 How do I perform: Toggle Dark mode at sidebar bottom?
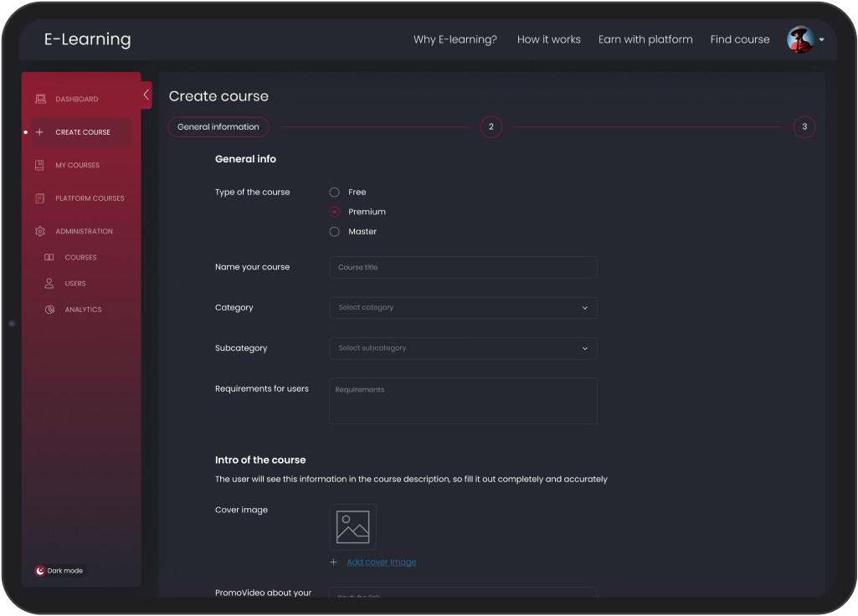click(59, 571)
